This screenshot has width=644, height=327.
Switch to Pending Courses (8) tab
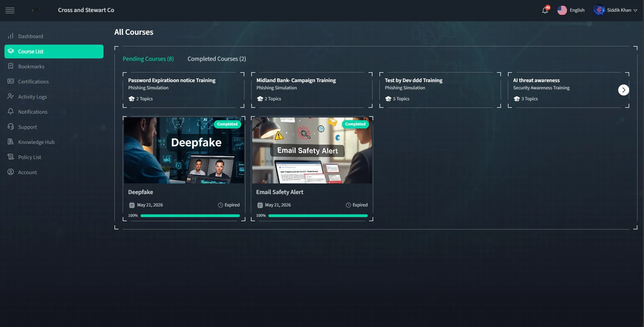click(148, 59)
